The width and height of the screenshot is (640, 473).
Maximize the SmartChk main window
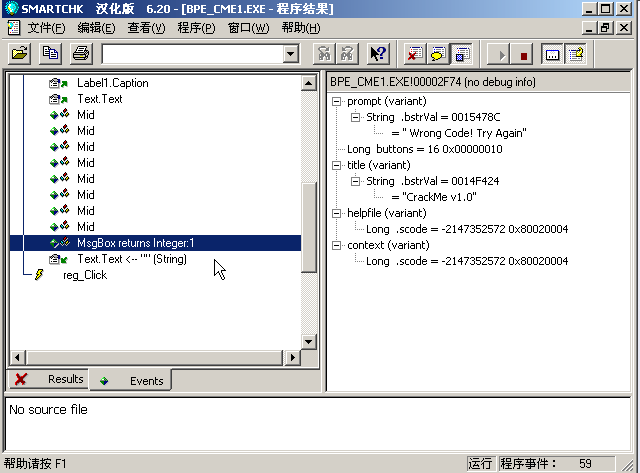point(605,9)
